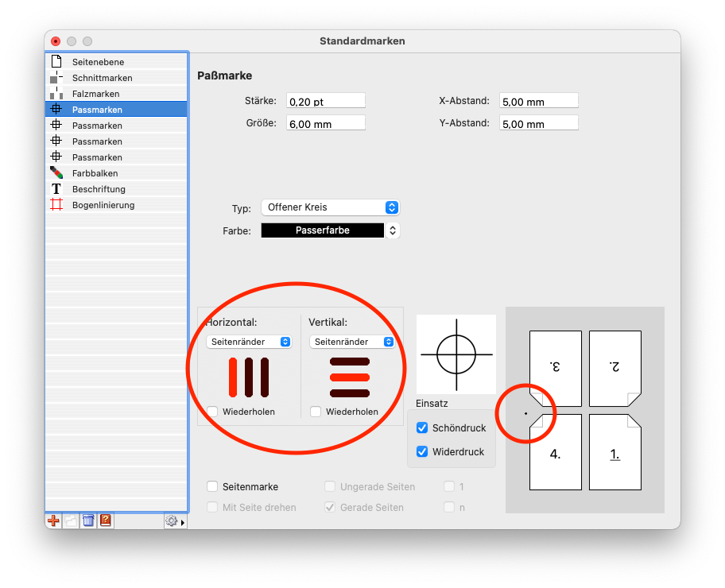Click the Stärke input field
Viewport: 725px width, 588px height.
click(x=325, y=101)
